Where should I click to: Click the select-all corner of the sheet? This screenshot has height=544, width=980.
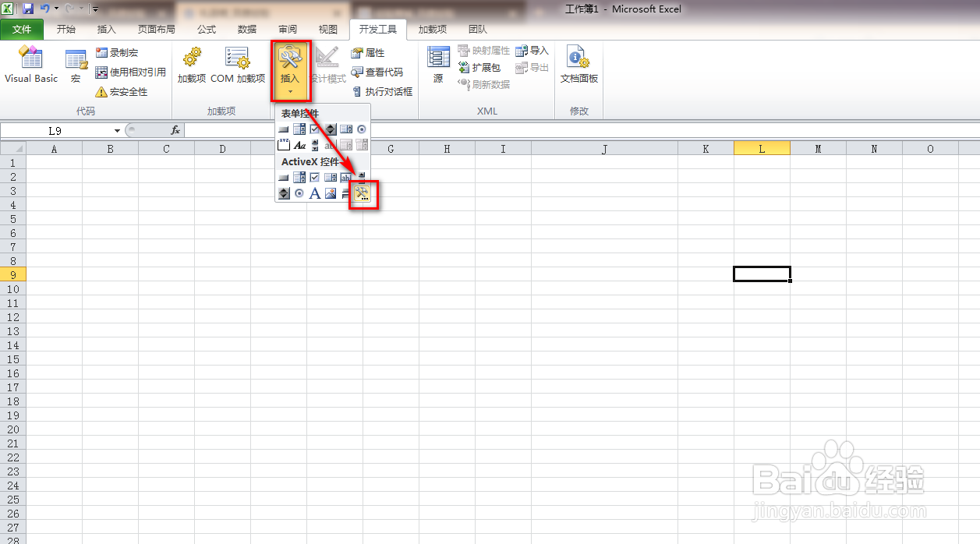click(13, 148)
